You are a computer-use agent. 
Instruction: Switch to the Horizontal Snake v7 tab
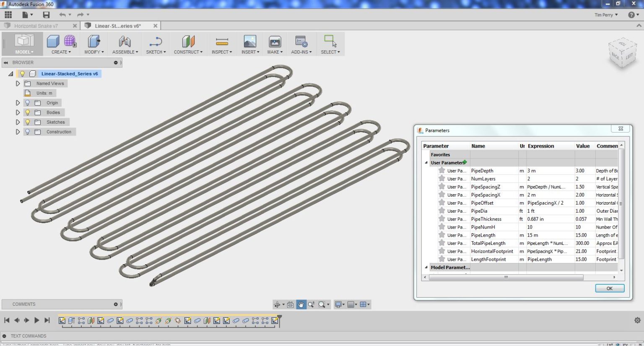(36, 26)
